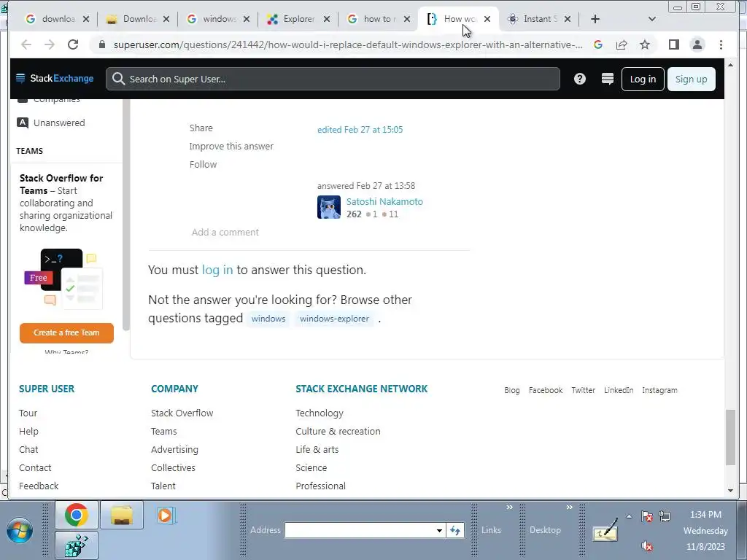
Task: Reload the Super User page
Action: 73,44
